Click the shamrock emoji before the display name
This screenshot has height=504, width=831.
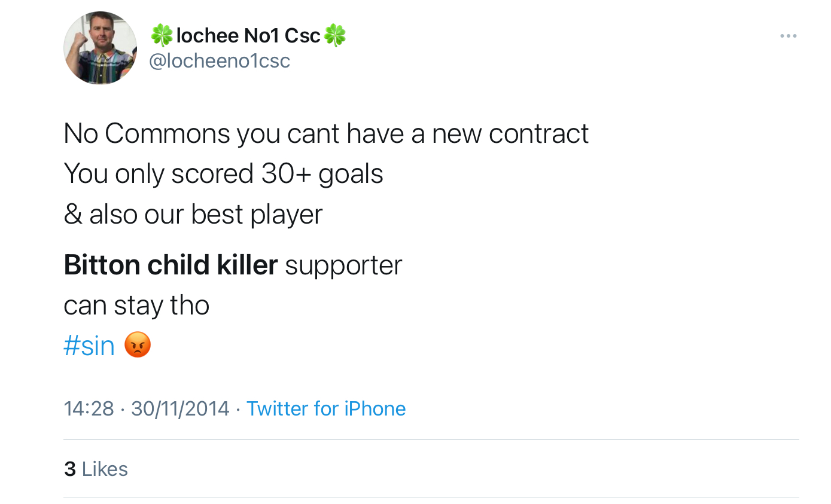point(162,36)
